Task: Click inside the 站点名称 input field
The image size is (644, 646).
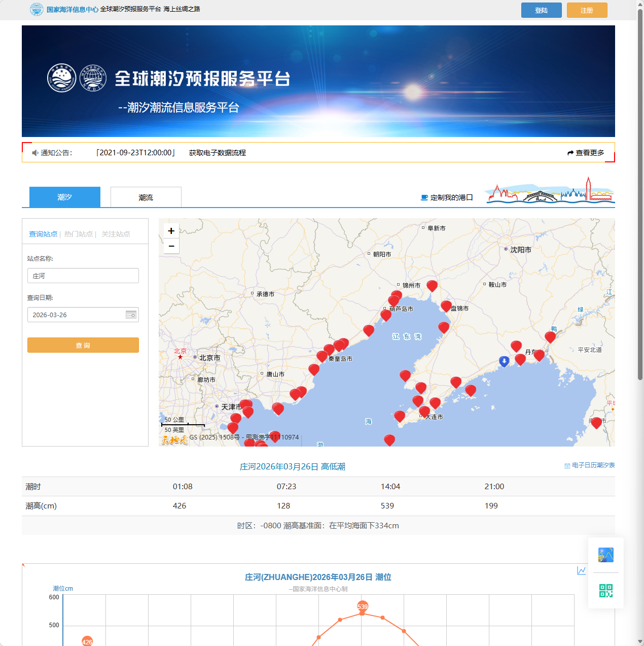Action: click(x=83, y=276)
